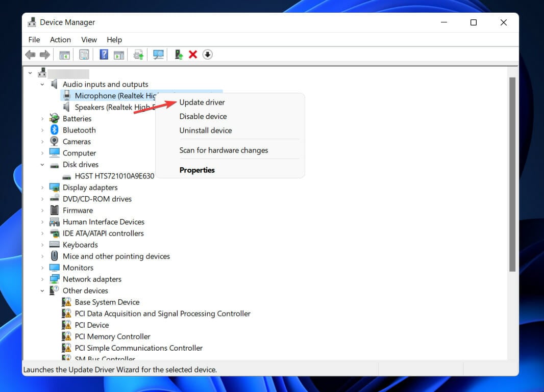The height and width of the screenshot is (392, 544).
Task: Click the Base System Device warning icon
Action: click(x=67, y=302)
